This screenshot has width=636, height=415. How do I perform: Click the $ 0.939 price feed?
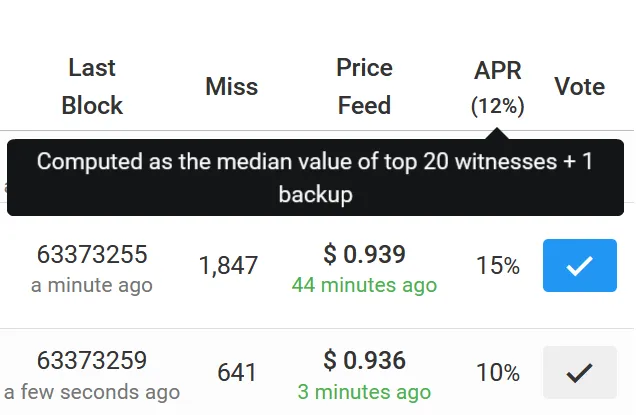coord(364,254)
